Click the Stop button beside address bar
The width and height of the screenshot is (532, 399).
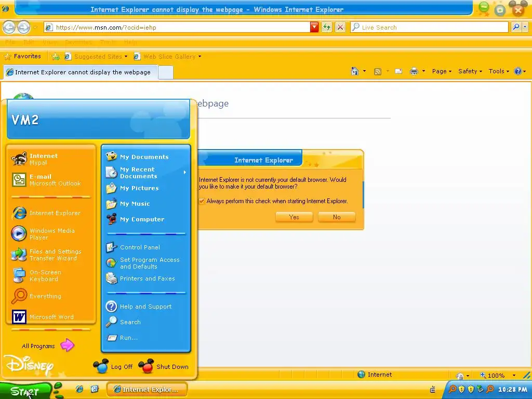[340, 27]
